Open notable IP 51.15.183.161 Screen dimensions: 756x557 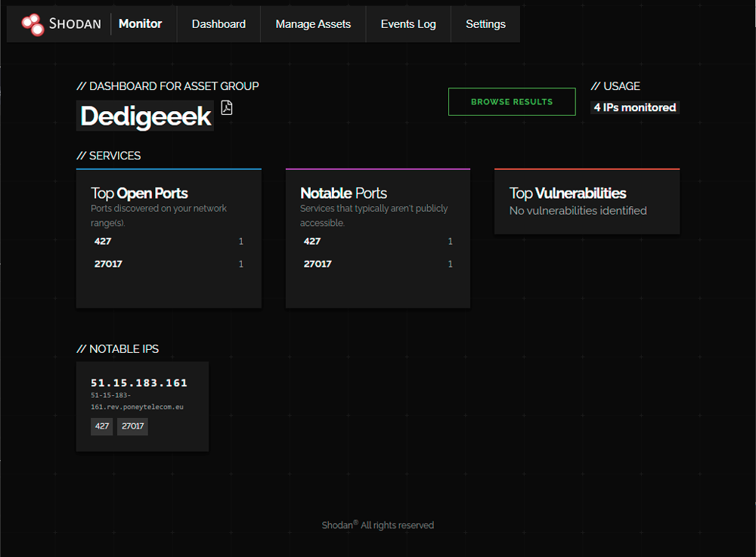click(139, 383)
